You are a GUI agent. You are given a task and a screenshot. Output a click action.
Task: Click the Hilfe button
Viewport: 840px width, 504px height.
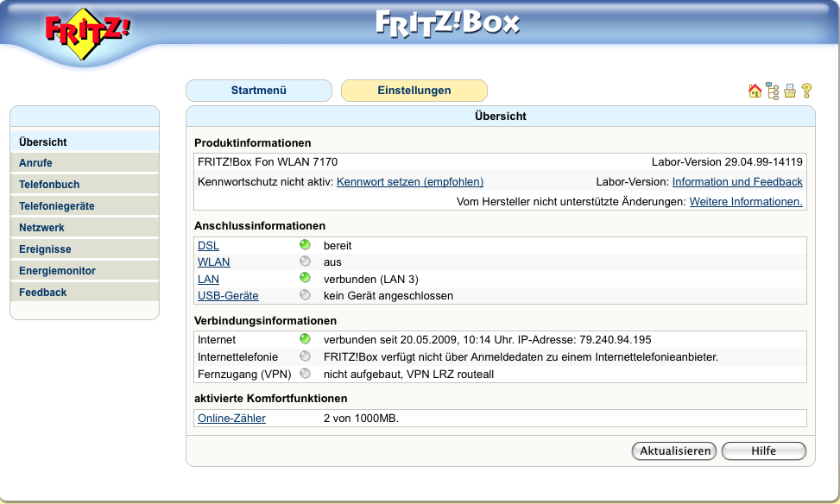(763, 451)
